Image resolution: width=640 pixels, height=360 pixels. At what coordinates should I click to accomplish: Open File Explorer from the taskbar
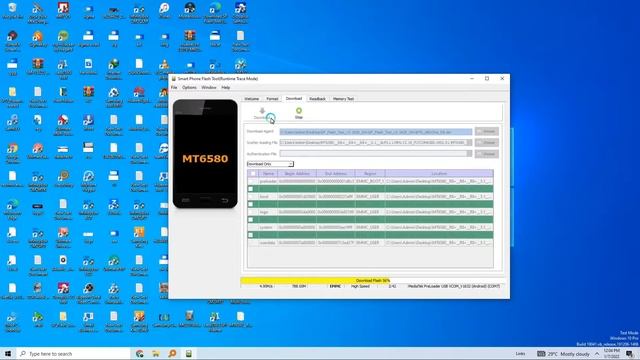[156, 354]
